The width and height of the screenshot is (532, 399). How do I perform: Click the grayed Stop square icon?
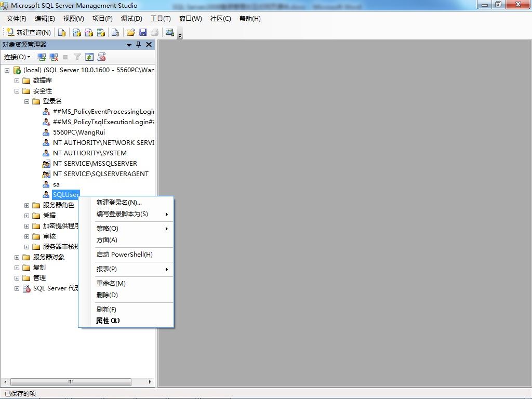[x=65, y=57]
